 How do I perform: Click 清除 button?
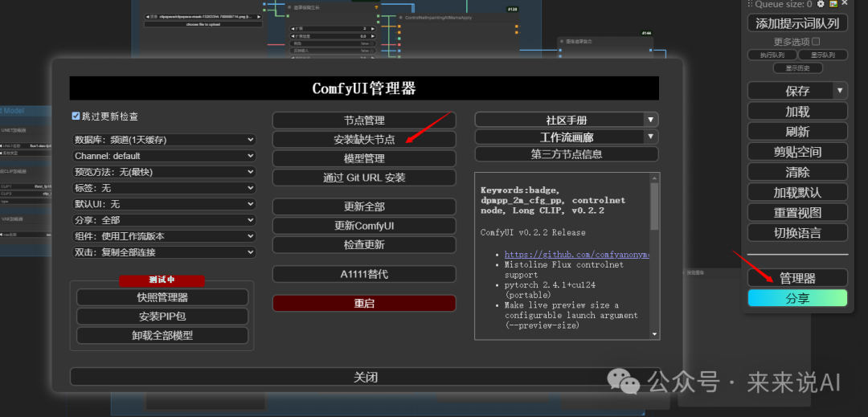tap(798, 171)
